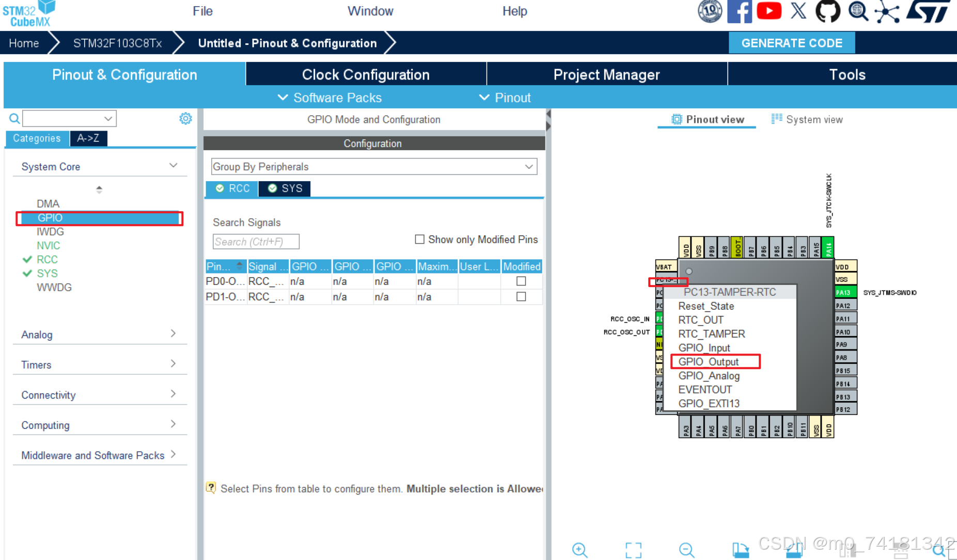Go to Home breadcrumb
This screenshot has width=957, height=560.
24,43
